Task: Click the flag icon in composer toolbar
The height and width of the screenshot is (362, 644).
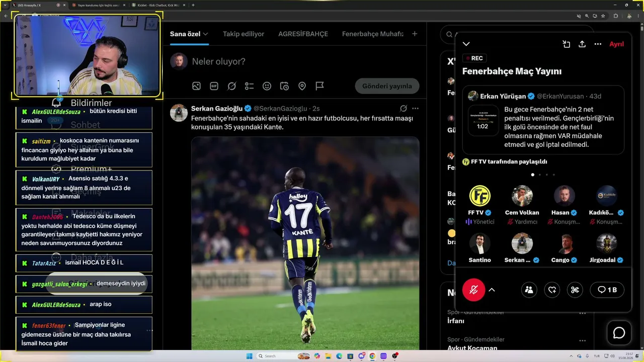Action: click(319, 86)
